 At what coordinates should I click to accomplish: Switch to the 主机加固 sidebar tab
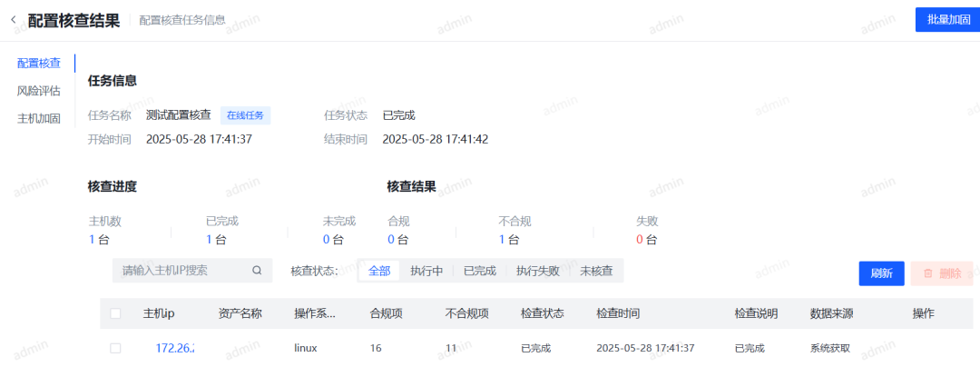(x=39, y=118)
